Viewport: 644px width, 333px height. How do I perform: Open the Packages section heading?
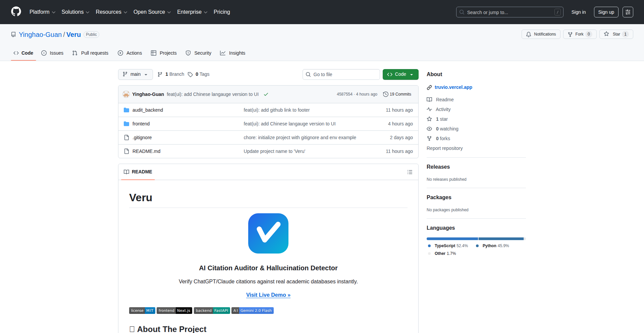pos(439,197)
